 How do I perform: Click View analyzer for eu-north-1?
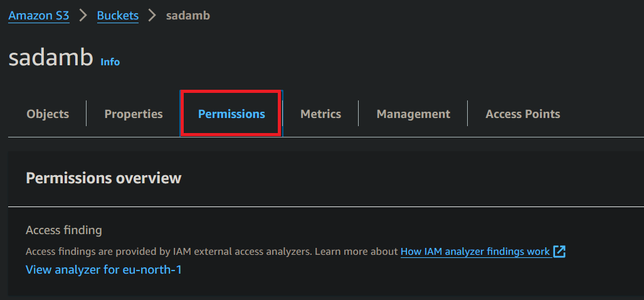point(103,270)
